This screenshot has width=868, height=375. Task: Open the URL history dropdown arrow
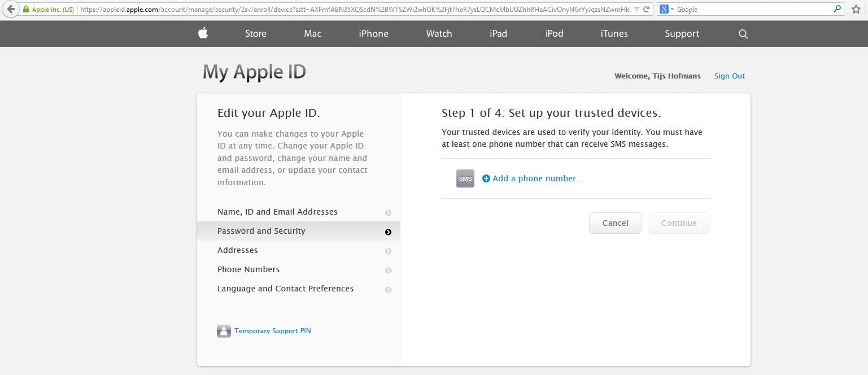coord(637,10)
